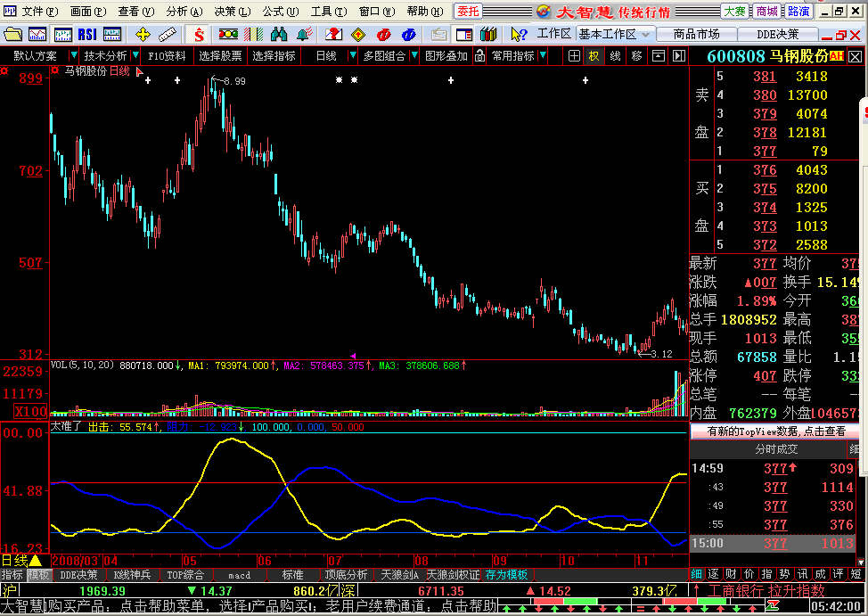Click the F10资料 toolbar button
This screenshot has width=868, height=616.
[167, 56]
